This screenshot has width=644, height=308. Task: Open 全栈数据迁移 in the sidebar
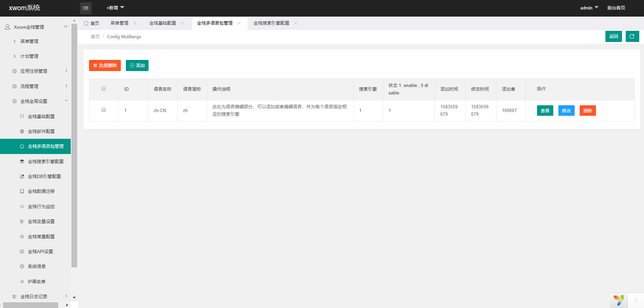click(41, 191)
